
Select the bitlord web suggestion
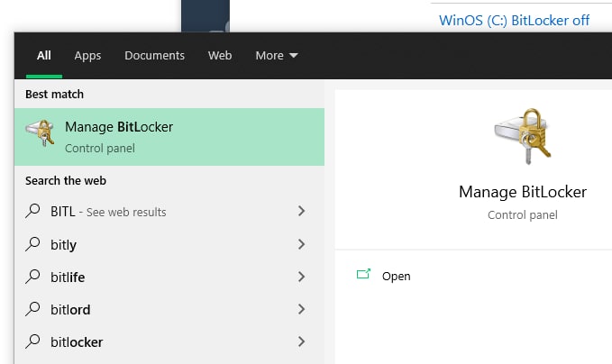(x=169, y=309)
